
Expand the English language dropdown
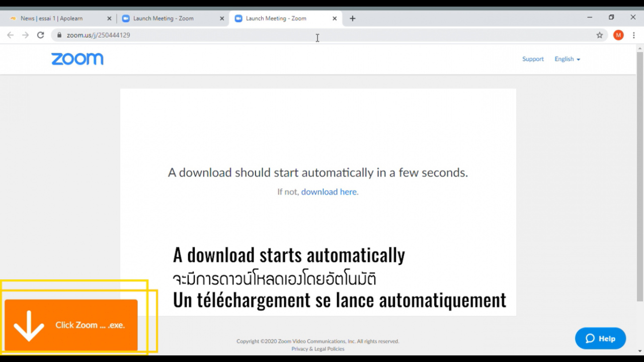(567, 59)
